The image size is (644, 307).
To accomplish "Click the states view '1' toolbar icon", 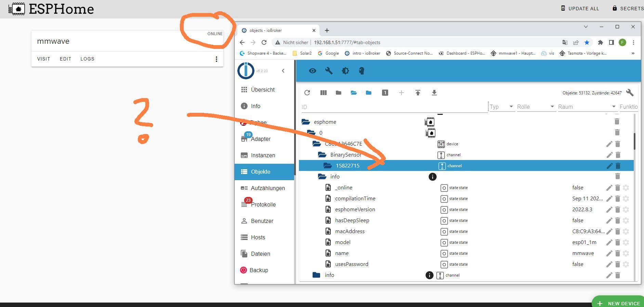I will 385,93.
